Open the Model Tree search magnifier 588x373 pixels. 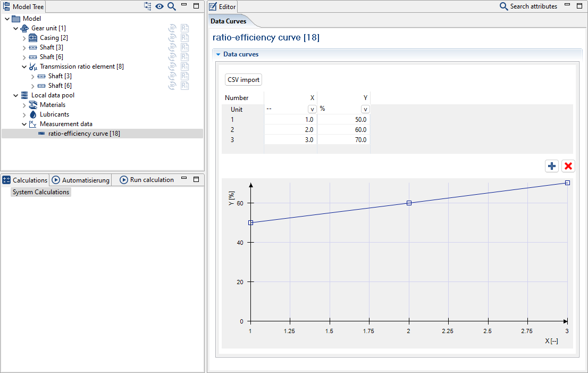(171, 6)
